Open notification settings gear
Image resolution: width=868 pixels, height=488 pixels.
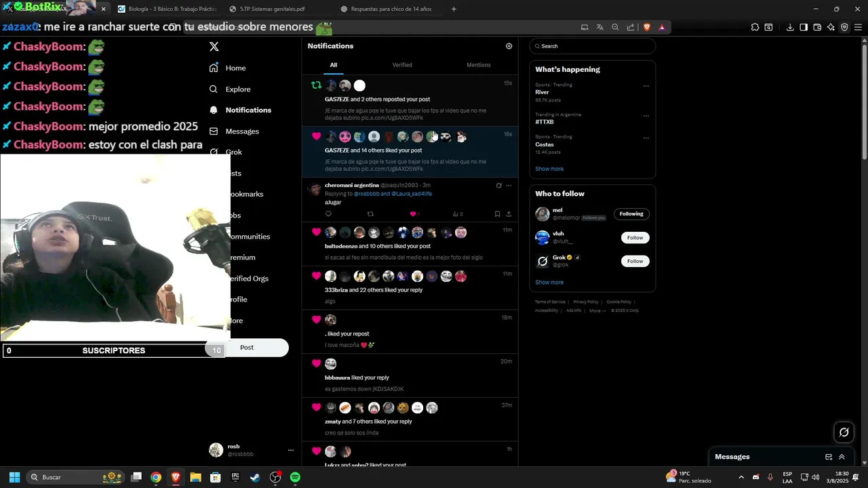pyautogui.click(x=509, y=46)
